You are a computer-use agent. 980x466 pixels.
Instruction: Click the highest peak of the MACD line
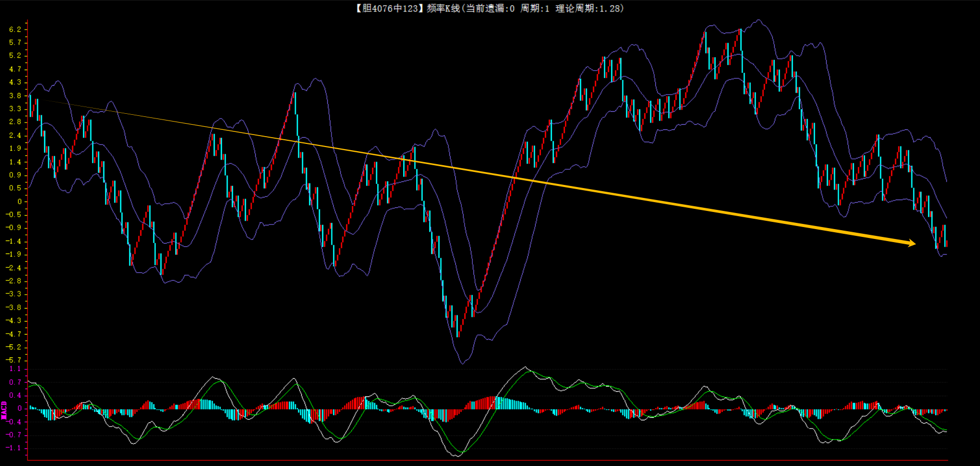[525, 367]
